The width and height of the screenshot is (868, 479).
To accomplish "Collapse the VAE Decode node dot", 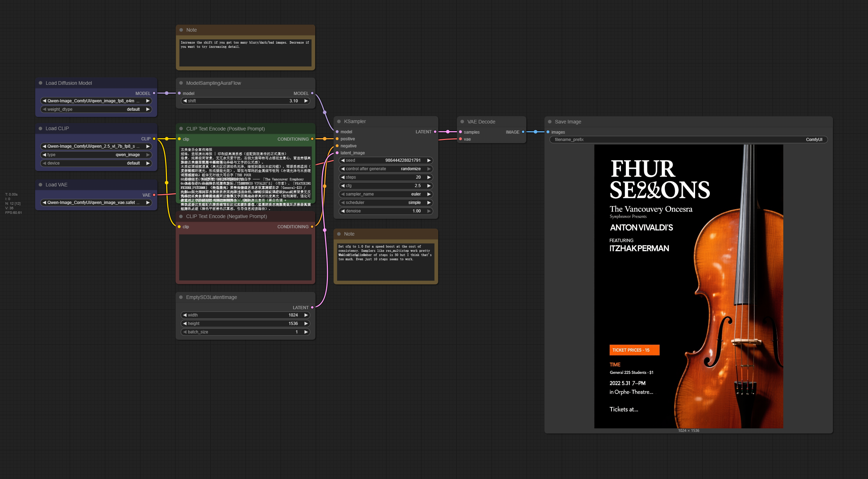I will (462, 122).
